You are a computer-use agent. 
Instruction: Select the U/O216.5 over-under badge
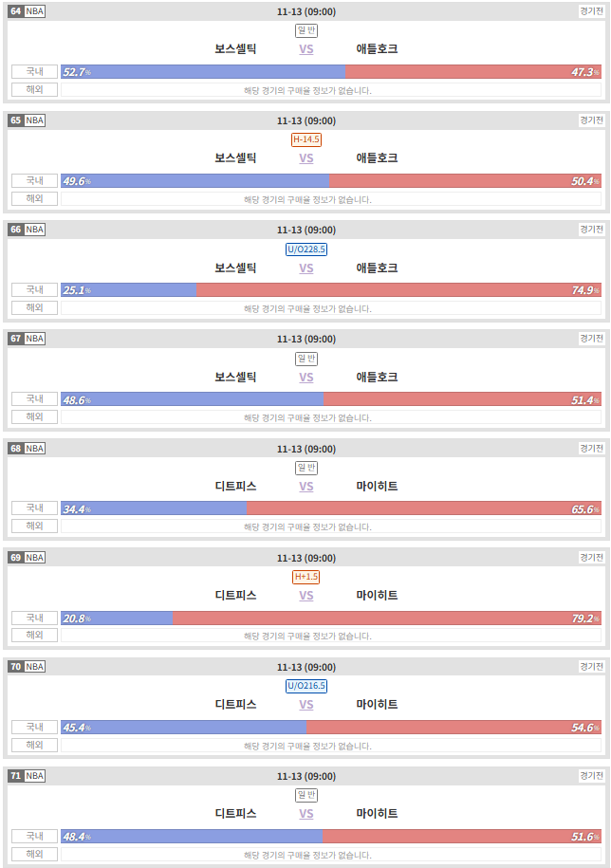coord(306,685)
